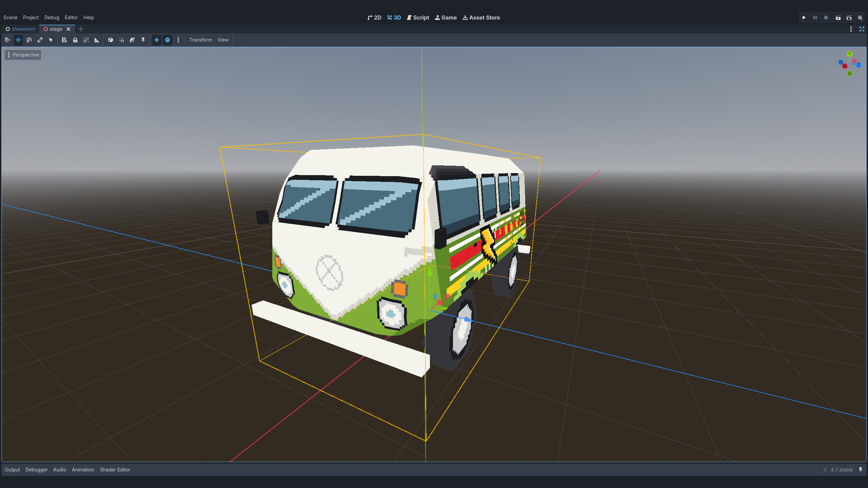Screen dimensions: 868x488
Task: Group the selected node's children
Action: pyautogui.click(x=86, y=40)
